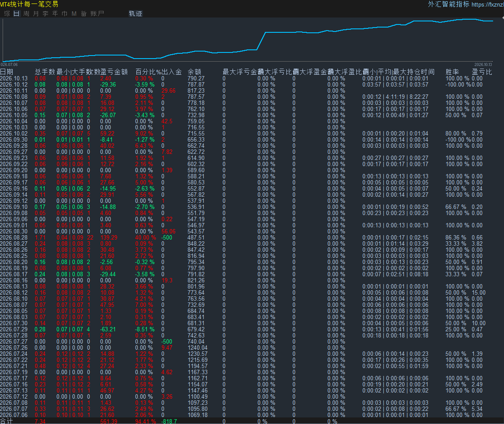Click the balance value 790.27

[196, 78]
